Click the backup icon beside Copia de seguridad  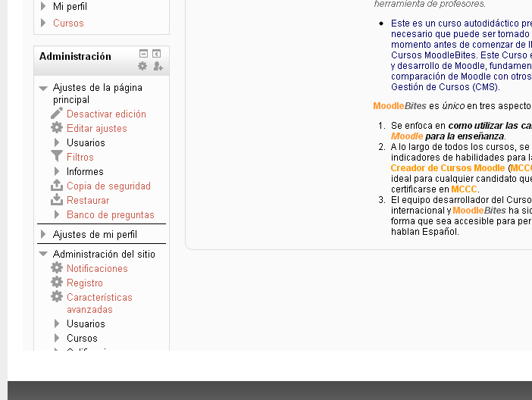tap(57, 186)
